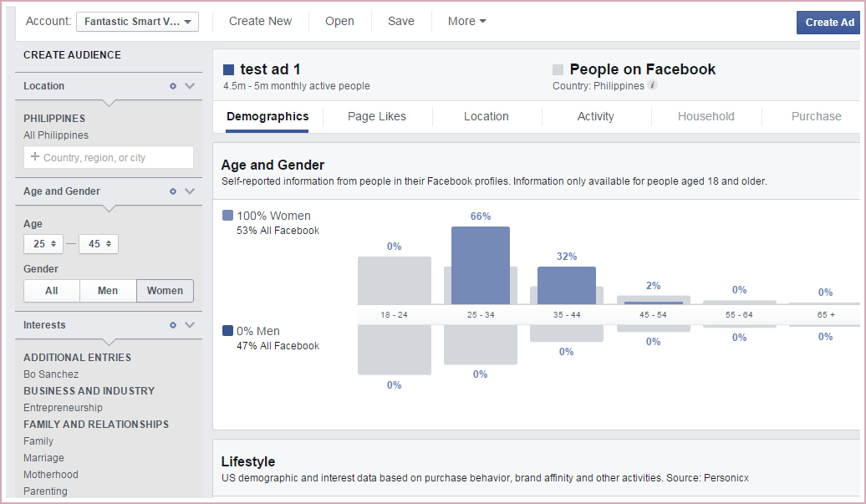
Task: Open the Account selector dropdown
Action: pos(137,22)
